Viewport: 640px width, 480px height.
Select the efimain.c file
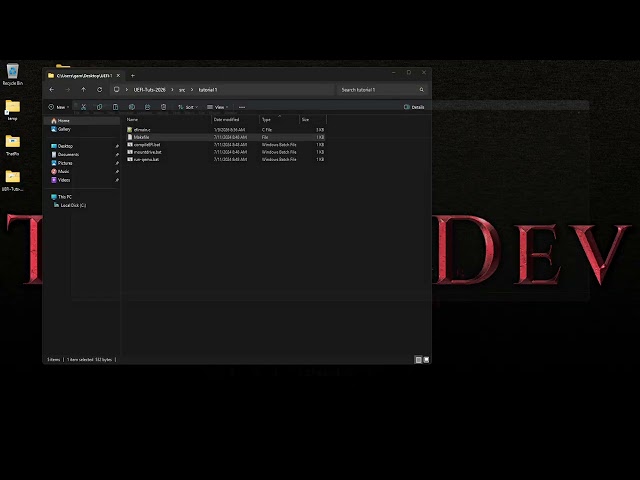pyautogui.click(x=226, y=130)
